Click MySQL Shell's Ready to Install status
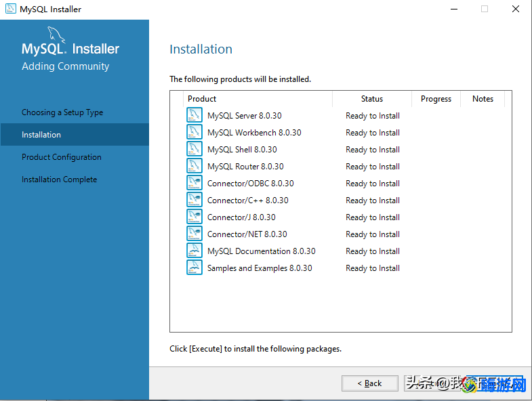Screen dimensions: 532x401 [x=373, y=150]
